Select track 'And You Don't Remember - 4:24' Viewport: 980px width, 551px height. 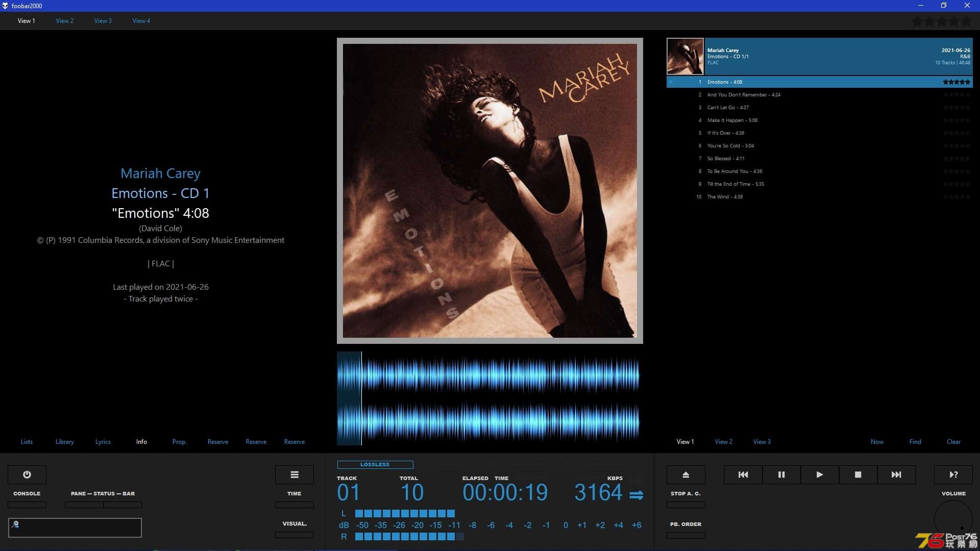pos(820,95)
